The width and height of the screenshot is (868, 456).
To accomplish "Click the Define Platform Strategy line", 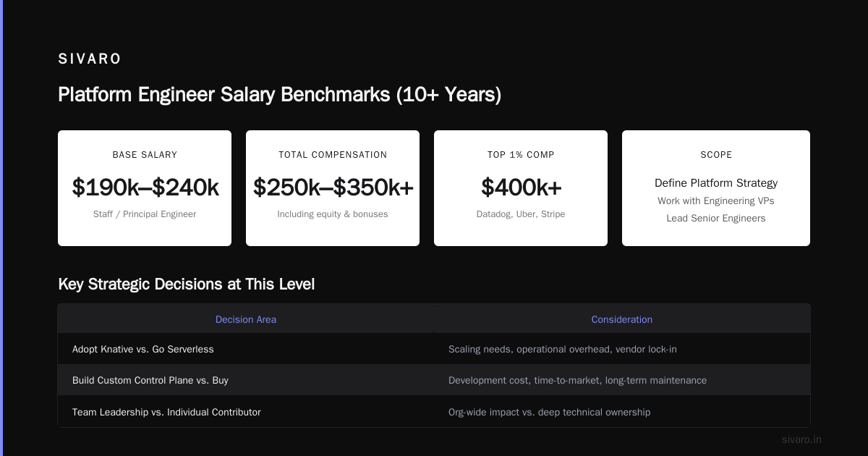I will [716, 183].
